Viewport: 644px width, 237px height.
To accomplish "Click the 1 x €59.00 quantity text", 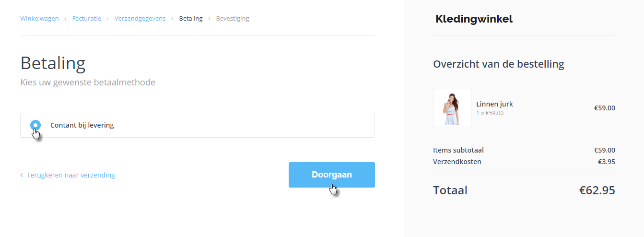I will 490,113.
